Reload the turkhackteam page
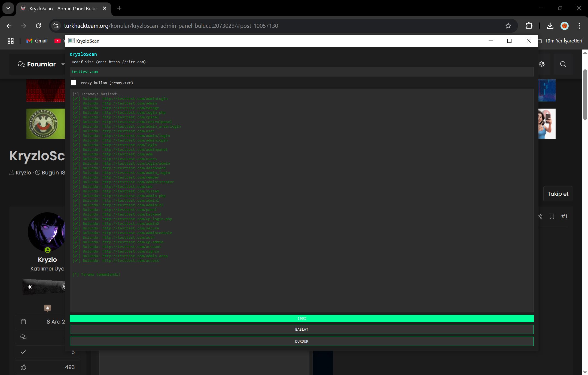This screenshot has height=375, width=588. click(x=38, y=26)
